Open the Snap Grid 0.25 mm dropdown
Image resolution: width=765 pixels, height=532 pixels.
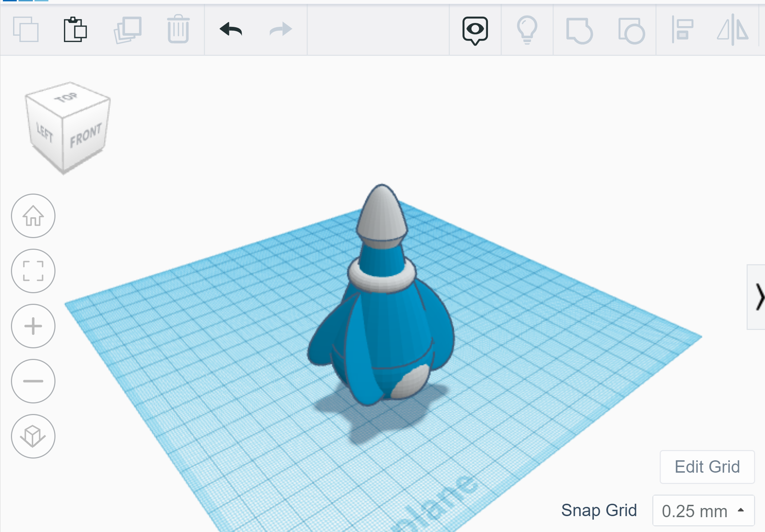pos(704,511)
